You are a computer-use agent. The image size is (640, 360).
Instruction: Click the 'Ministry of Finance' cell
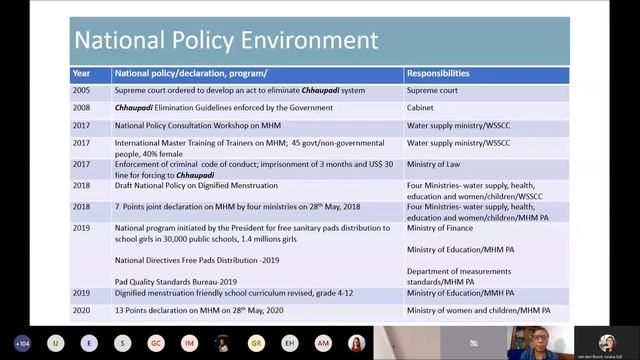pos(440,228)
